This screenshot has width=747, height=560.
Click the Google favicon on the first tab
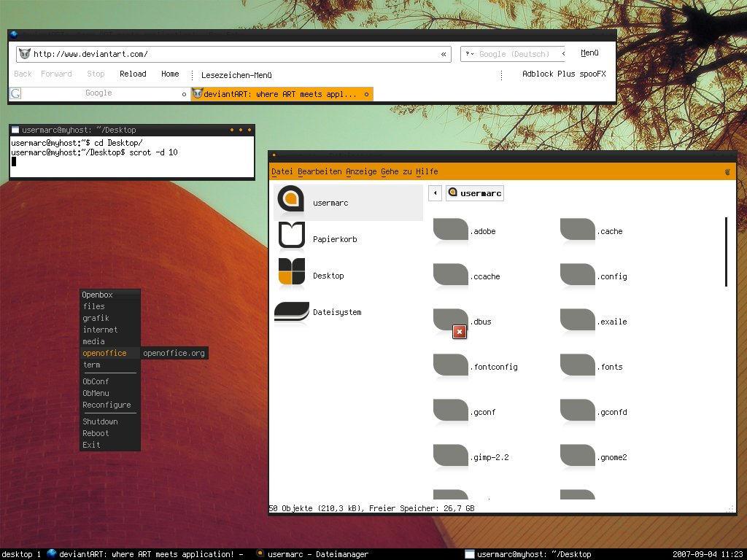15,93
